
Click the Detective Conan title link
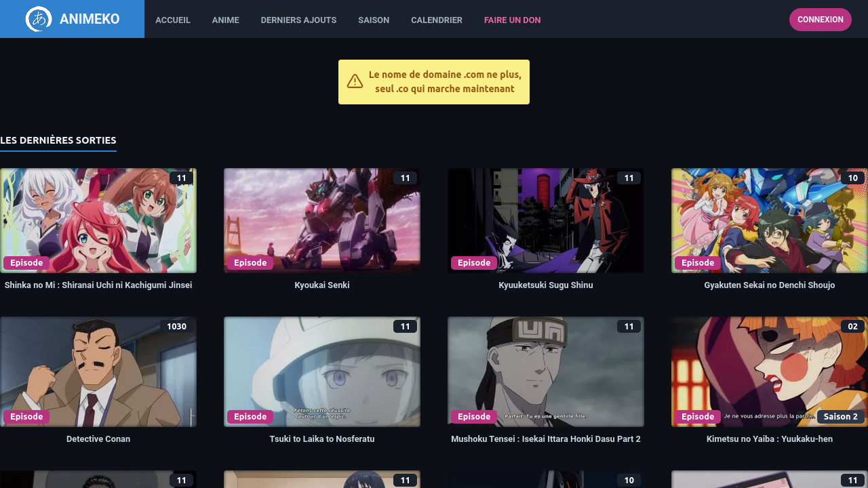pos(98,439)
